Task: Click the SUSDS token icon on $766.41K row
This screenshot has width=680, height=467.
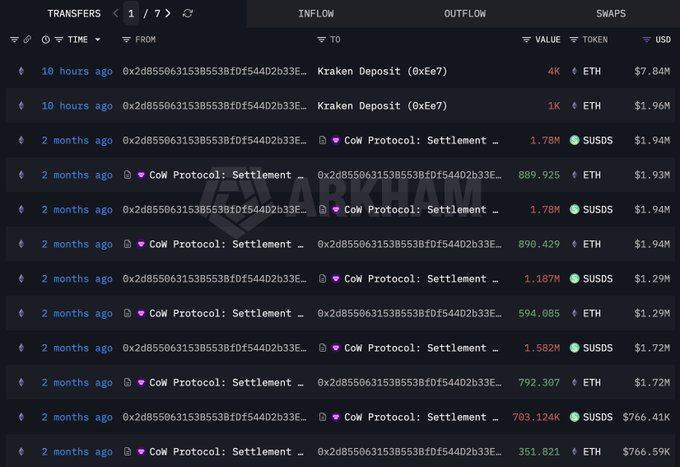Action: [574, 417]
